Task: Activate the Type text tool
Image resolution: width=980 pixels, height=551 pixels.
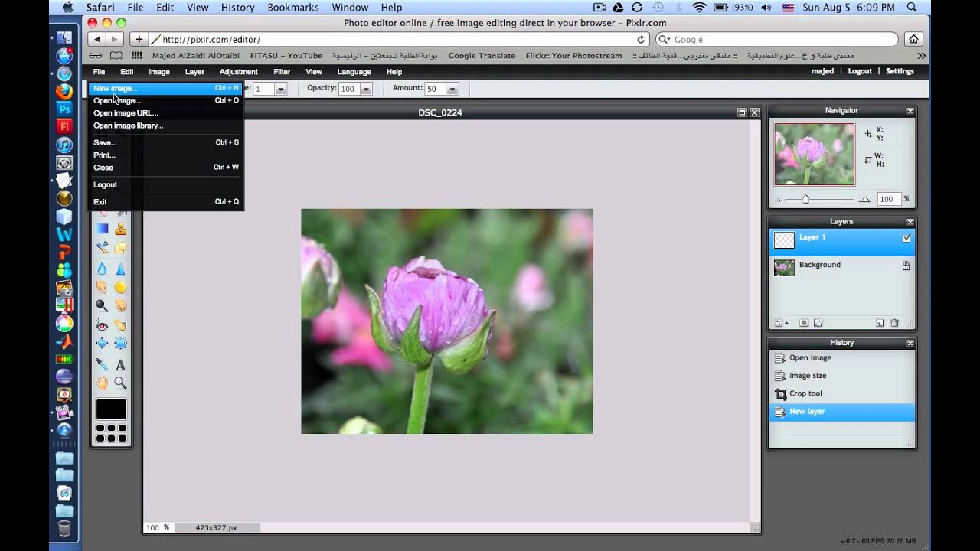Action: coord(121,365)
